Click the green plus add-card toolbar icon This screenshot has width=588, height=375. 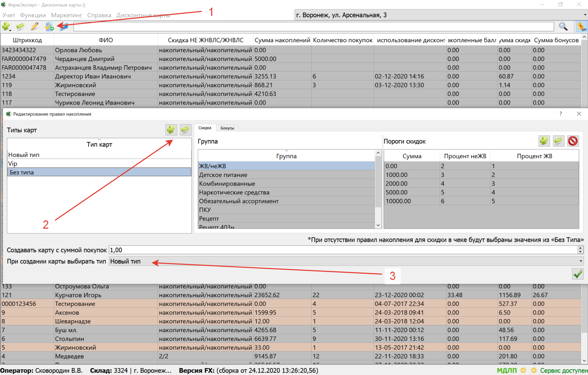[x=6, y=26]
